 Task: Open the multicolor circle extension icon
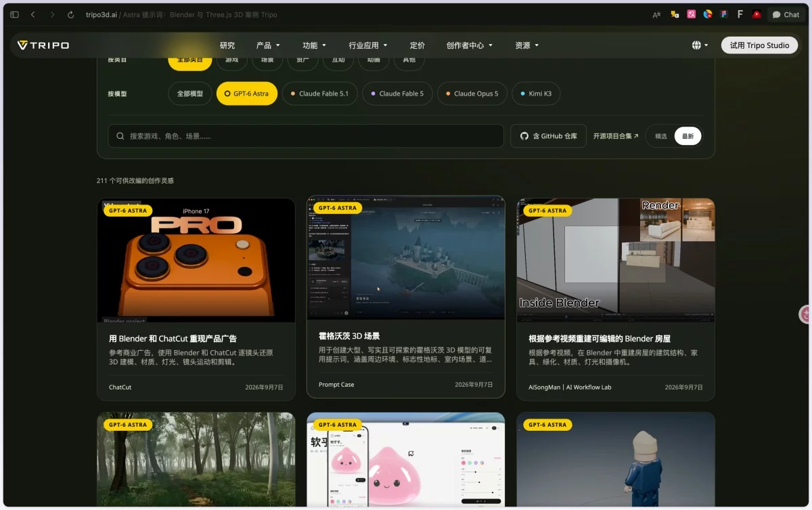tap(708, 14)
